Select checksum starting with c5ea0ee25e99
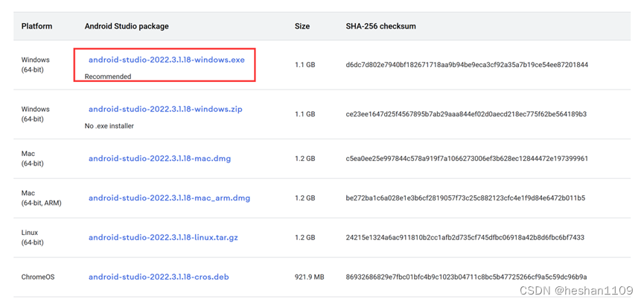 (467, 158)
